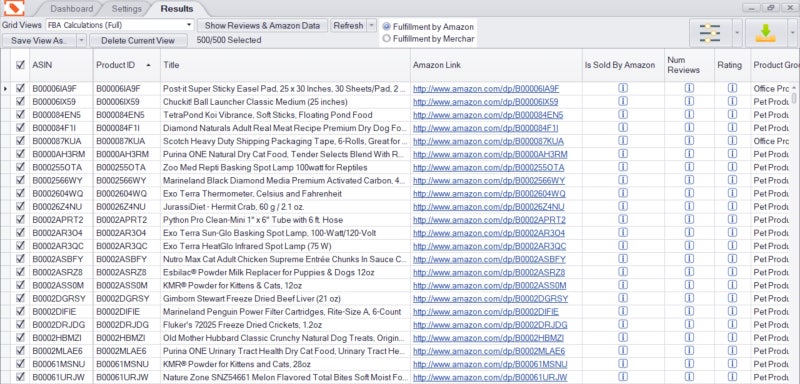800x384 pixels.
Task: Click the ASIN column header
Action: coord(61,65)
